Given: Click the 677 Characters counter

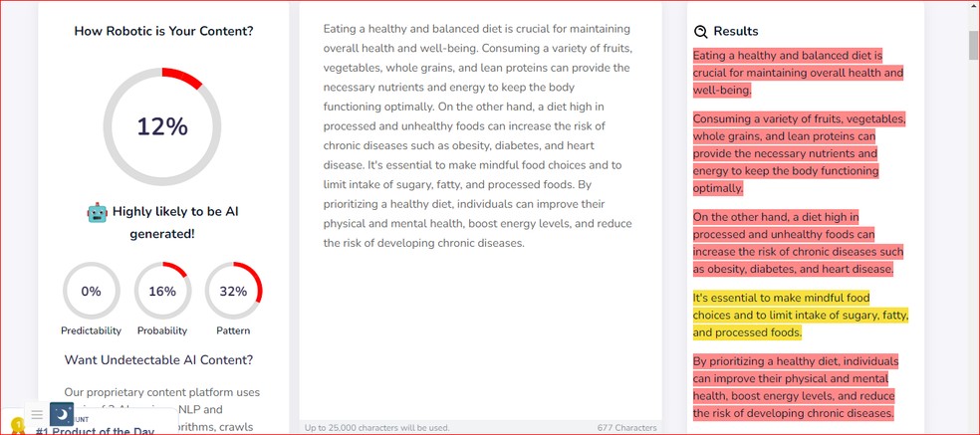Looking at the screenshot, I should coord(626,428).
